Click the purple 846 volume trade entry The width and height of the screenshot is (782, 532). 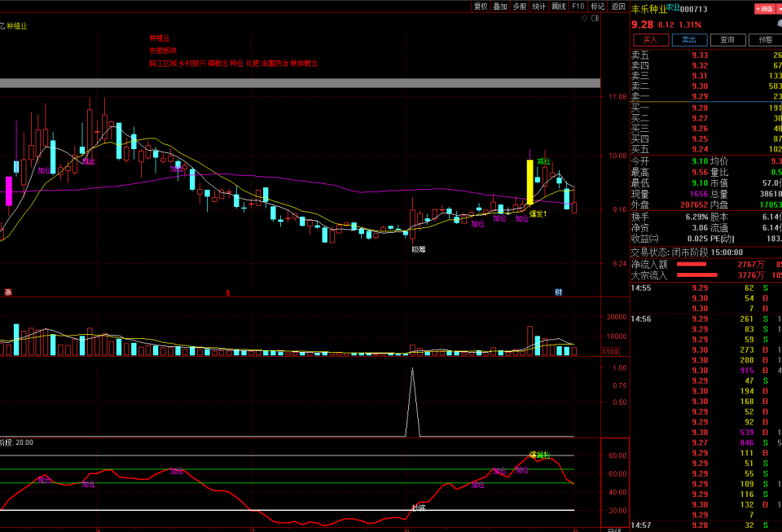[x=747, y=442]
